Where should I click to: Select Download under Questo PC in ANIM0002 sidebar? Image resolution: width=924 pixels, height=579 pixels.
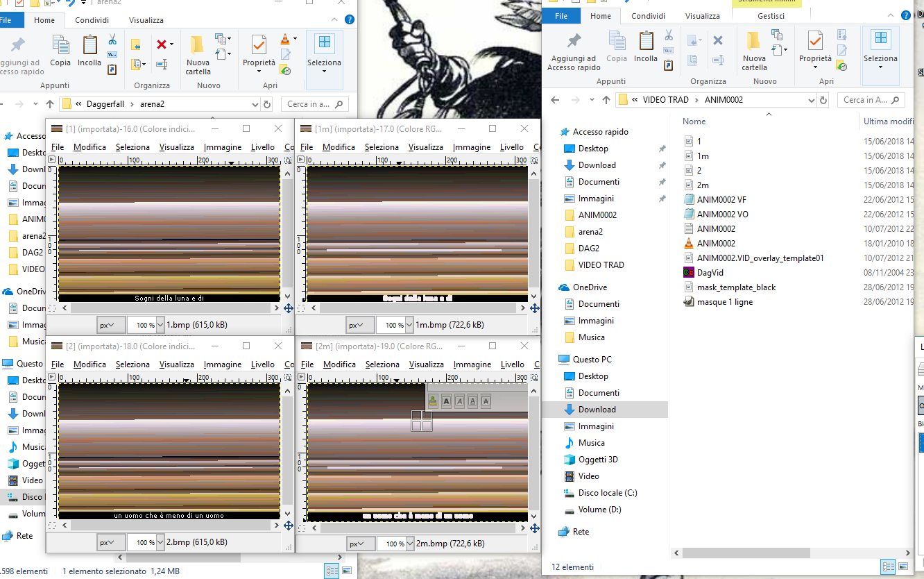(597, 410)
